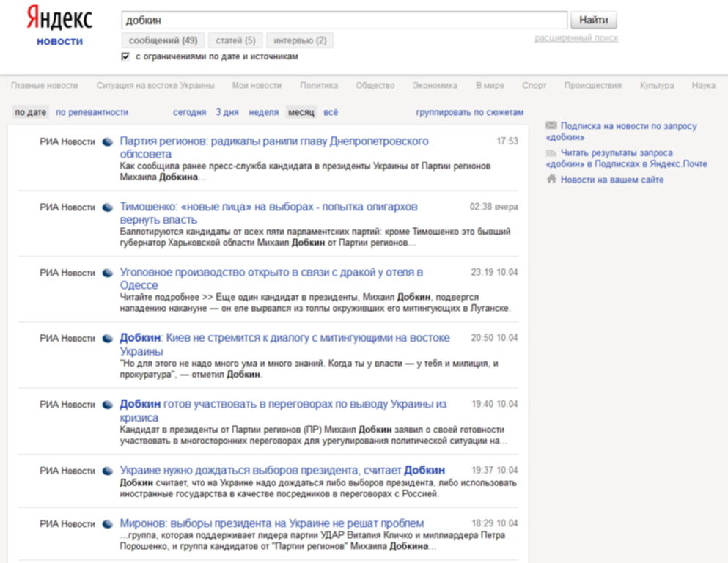The height and width of the screenshot is (563, 728).
Task: Open Добкин: Киев не стремится к диалогу
Action: [284, 345]
